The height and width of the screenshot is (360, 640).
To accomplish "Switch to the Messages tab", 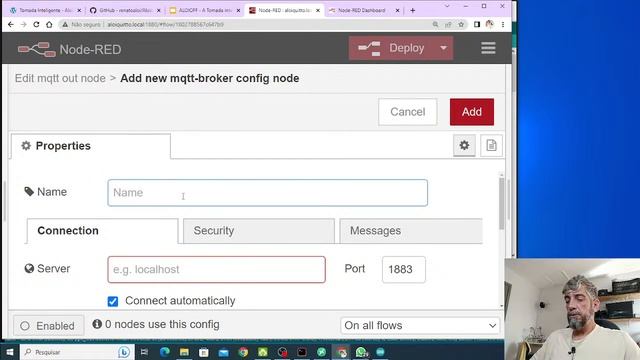I will coord(411,231).
